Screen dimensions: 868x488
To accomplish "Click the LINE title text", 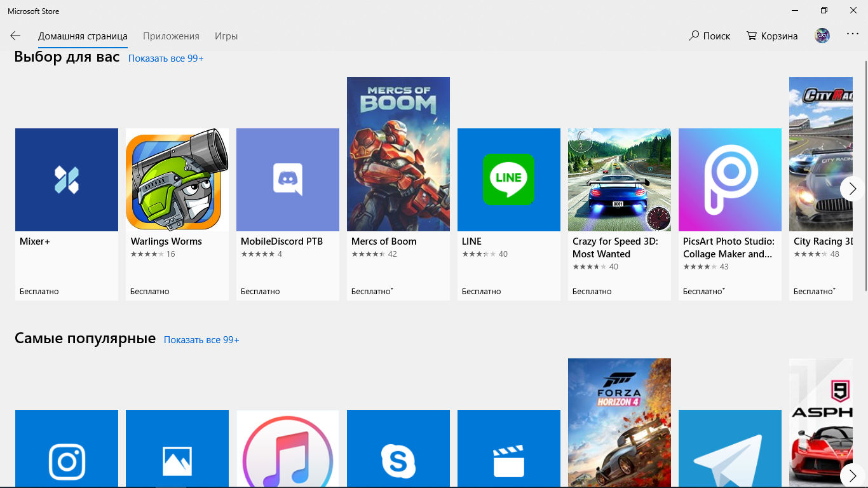I will [x=472, y=241].
